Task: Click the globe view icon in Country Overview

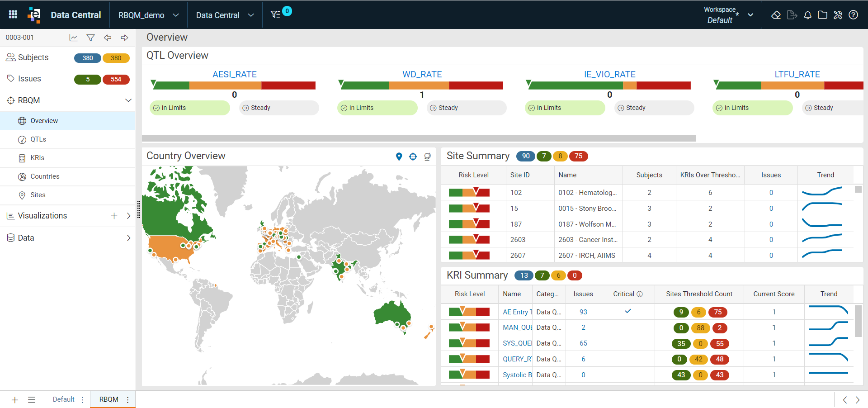Action: tap(427, 157)
